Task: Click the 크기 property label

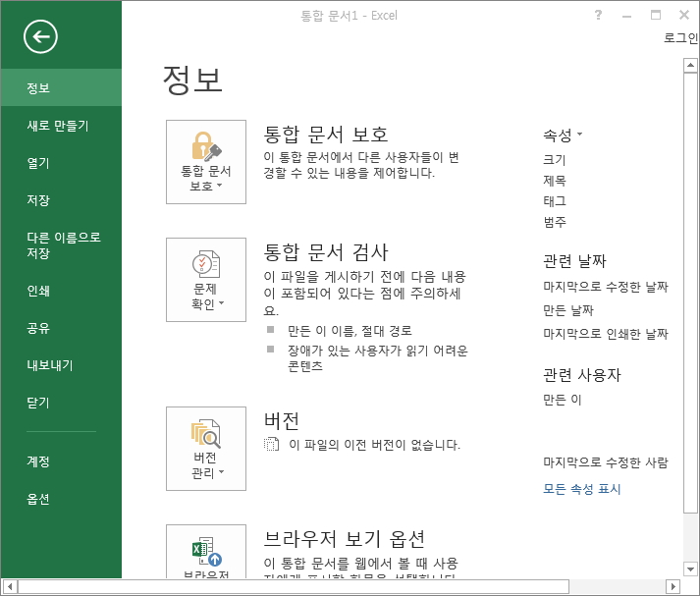Action: pyautogui.click(x=555, y=160)
